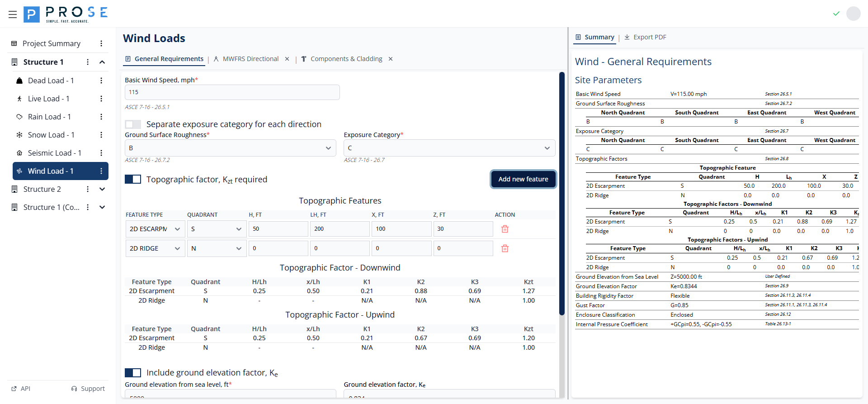Delete the 2D Escarpment feature row
The image size is (868, 404).
click(505, 229)
